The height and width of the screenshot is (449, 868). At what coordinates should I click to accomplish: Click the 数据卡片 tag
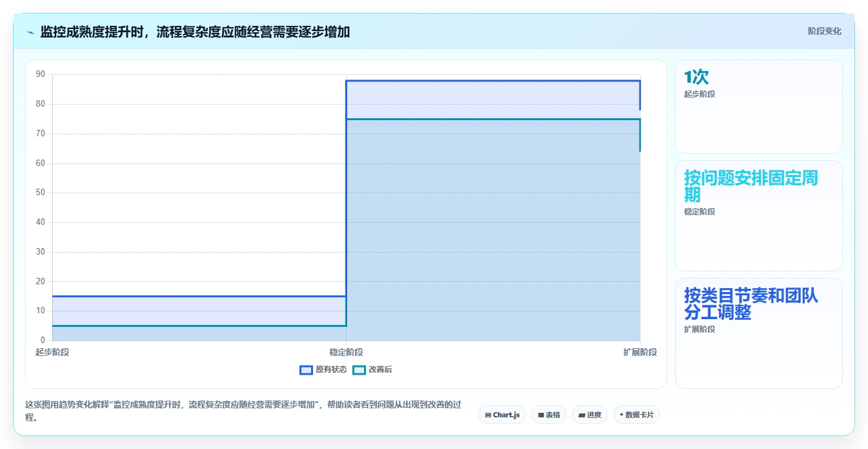point(636,415)
